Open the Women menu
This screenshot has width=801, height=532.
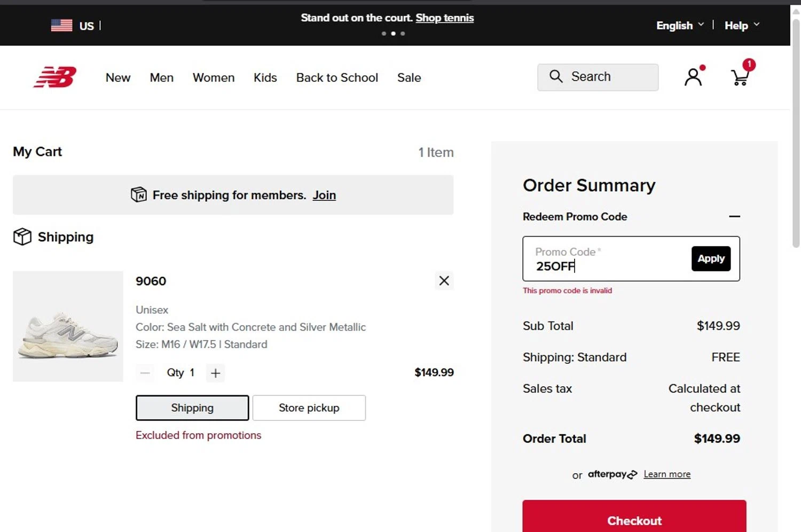214,77
